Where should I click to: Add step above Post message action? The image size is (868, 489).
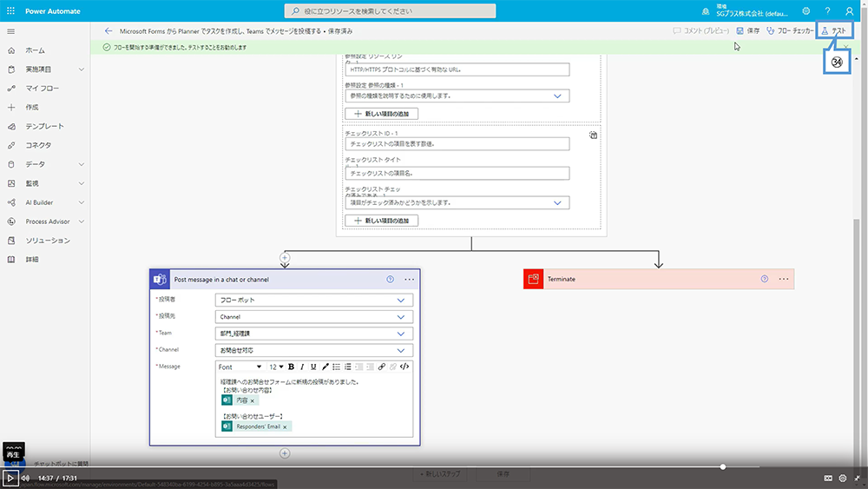(285, 257)
